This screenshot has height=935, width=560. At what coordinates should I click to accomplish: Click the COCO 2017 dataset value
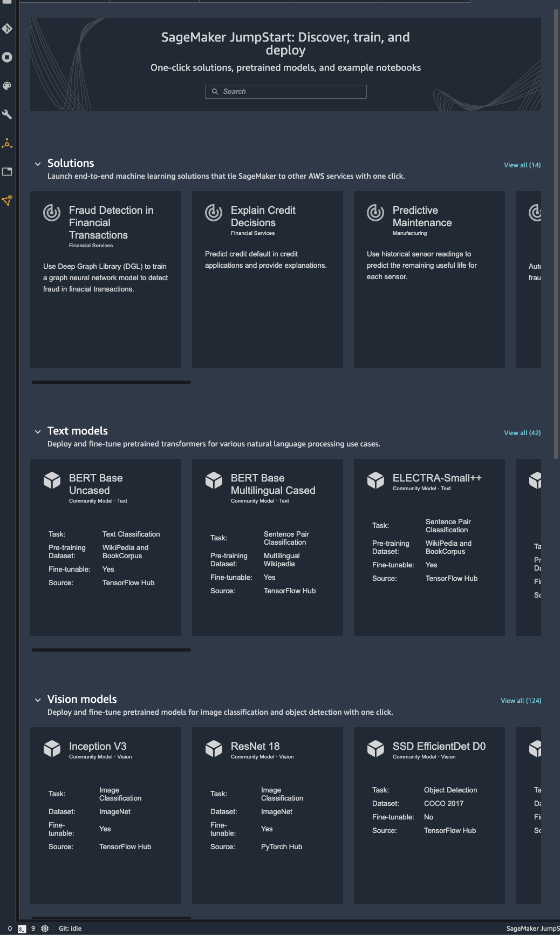click(x=443, y=804)
